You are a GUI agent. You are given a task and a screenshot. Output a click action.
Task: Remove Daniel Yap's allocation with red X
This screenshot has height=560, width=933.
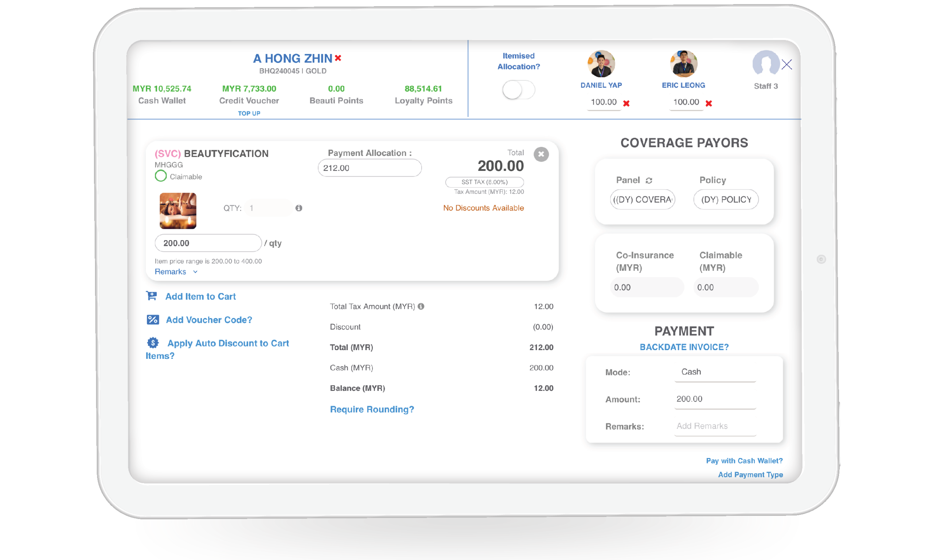626,103
